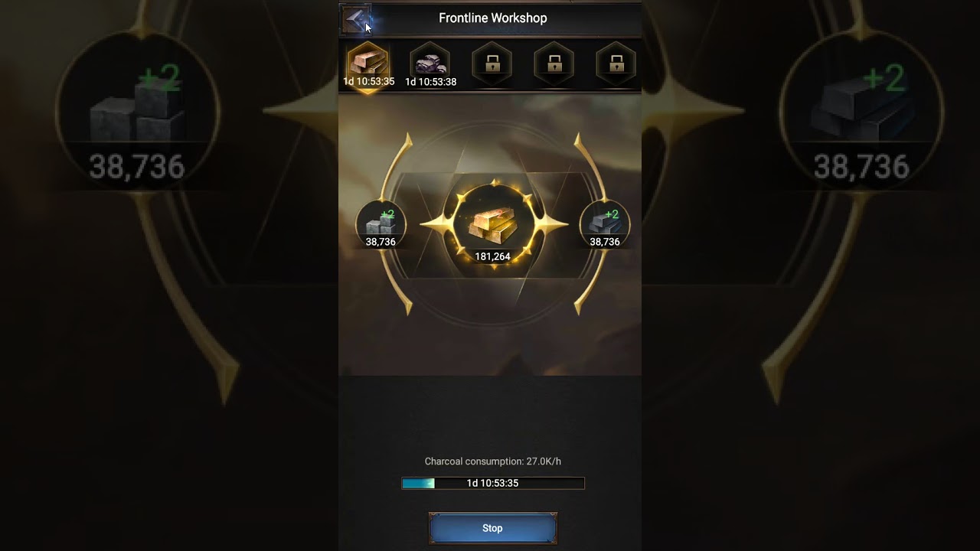Tap the last locked workshop slot
980x551 pixels.
[x=616, y=63]
